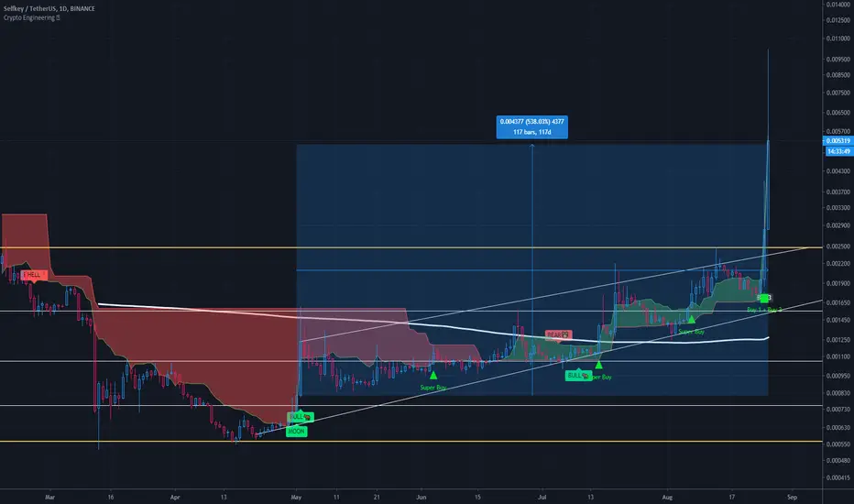Click the lock icon beside Crypto Engineering
Image resolution: width=854 pixels, height=504 pixels.
[x=59, y=18]
